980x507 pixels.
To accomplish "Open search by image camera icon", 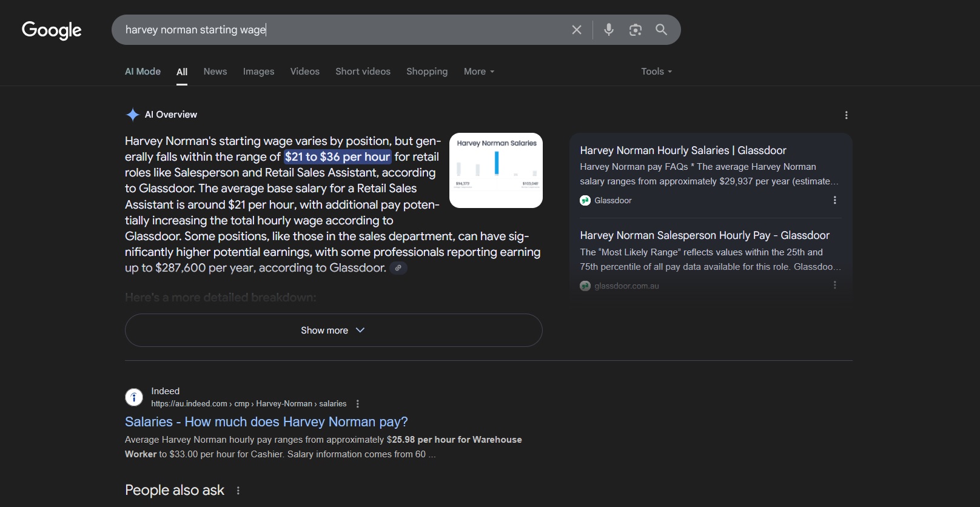I will click(x=635, y=30).
